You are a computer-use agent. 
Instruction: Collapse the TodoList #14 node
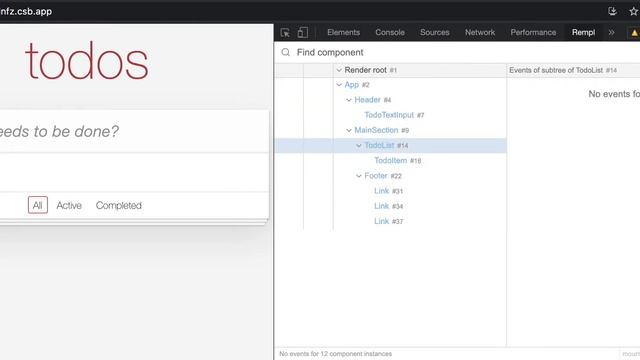click(x=358, y=145)
